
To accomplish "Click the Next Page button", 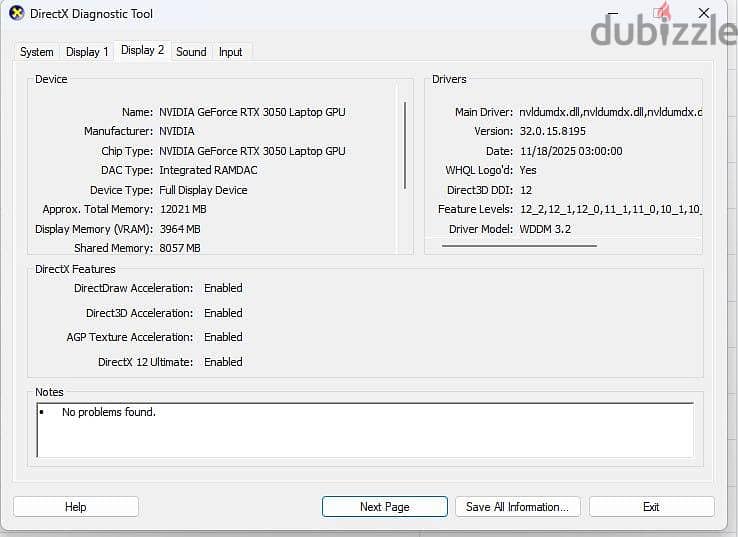I will [385, 507].
